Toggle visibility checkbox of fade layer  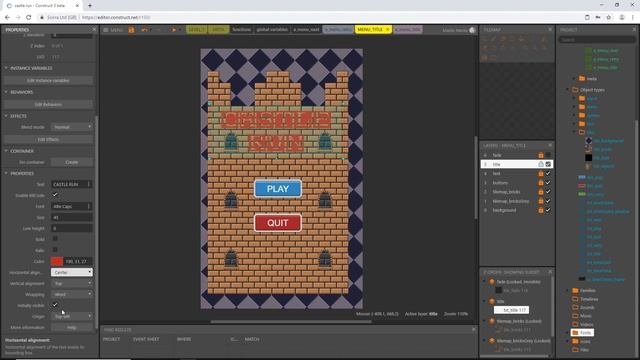[x=548, y=155]
